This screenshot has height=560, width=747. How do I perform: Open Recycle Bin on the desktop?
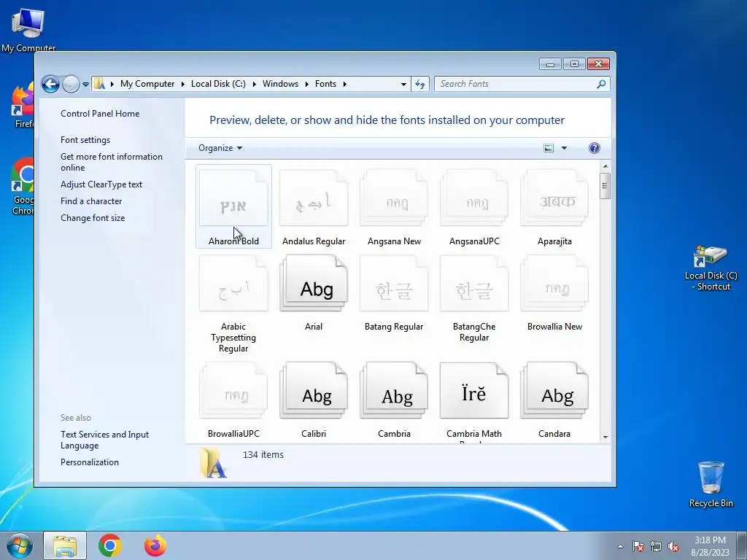(x=711, y=484)
